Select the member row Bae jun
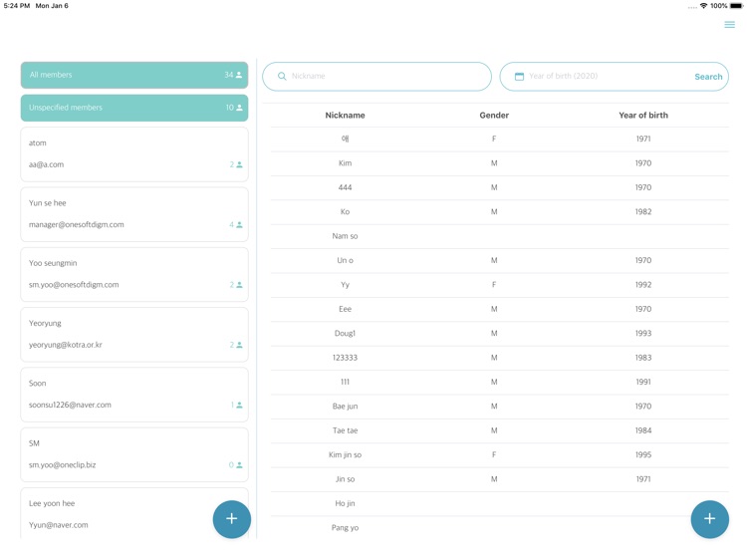 pos(500,407)
